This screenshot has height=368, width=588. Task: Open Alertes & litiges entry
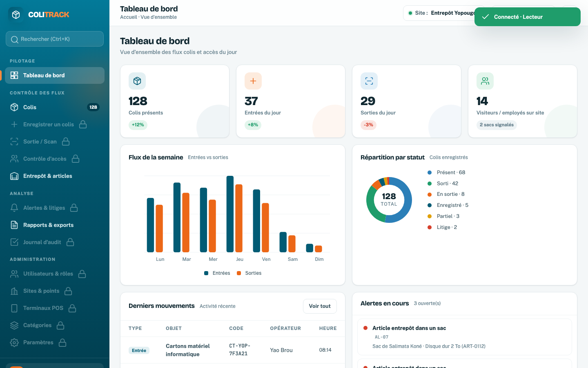(x=55, y=208)
